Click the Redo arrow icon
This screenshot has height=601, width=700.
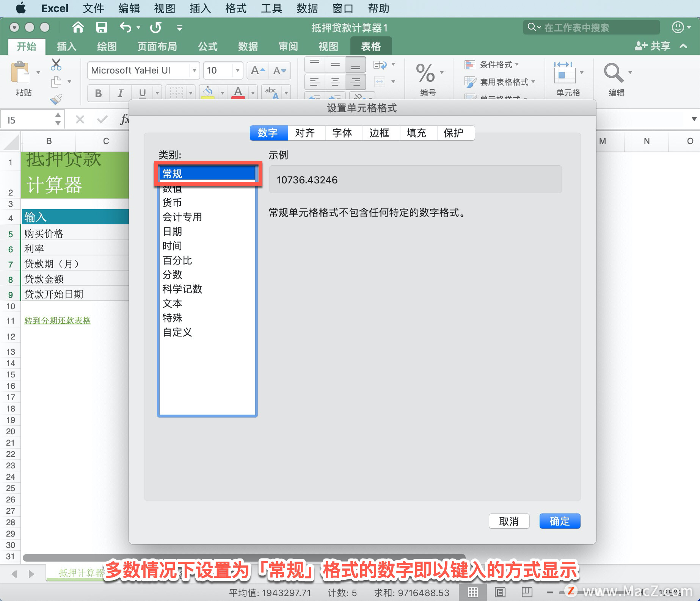(x=155, y=27)
